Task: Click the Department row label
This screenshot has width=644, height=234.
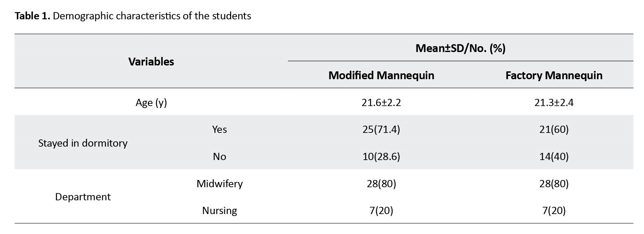Action: 83,197
